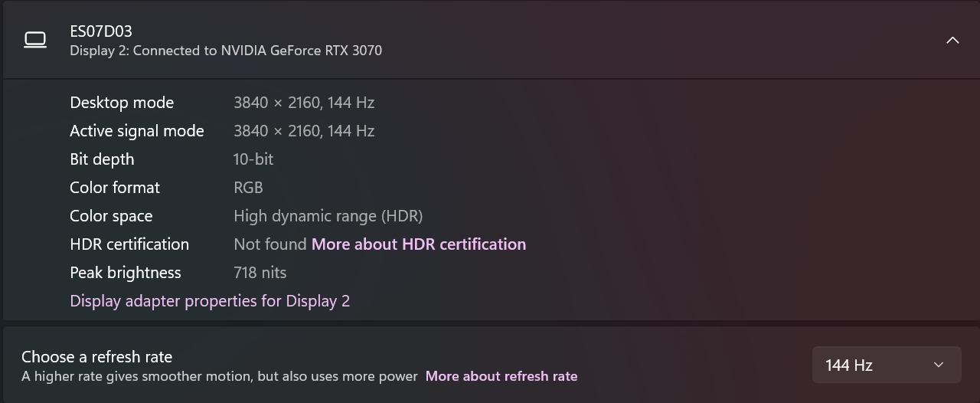Select the Desktop mode label
980x403 pixels.
tap(122, 103)
